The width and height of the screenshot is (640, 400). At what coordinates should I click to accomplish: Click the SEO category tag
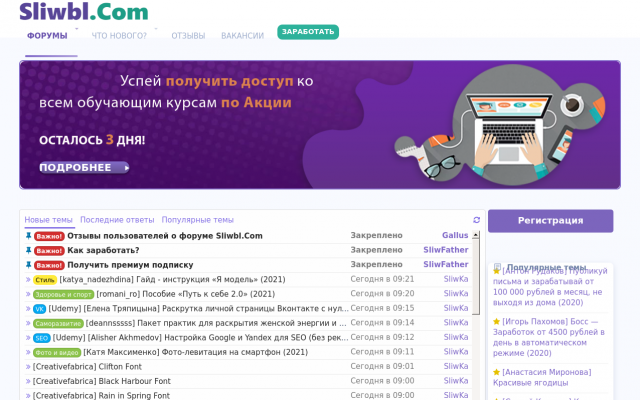(42, 338)
